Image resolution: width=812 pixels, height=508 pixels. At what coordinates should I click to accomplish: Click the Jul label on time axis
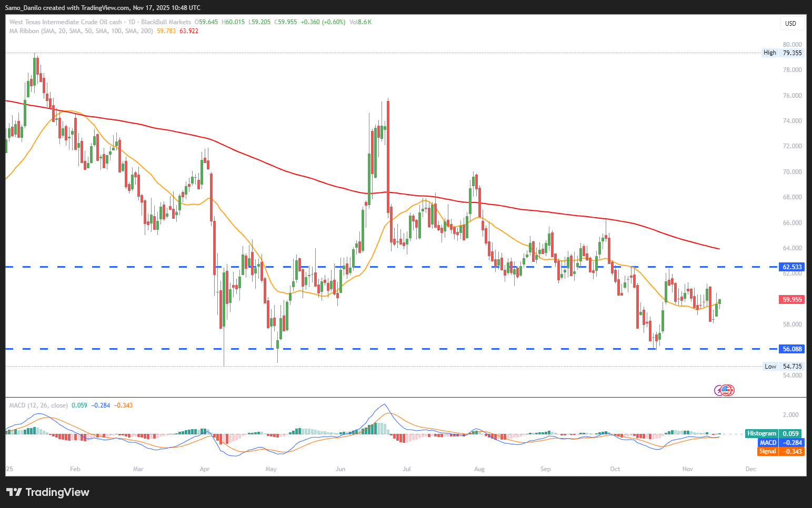tap(406, 469)
